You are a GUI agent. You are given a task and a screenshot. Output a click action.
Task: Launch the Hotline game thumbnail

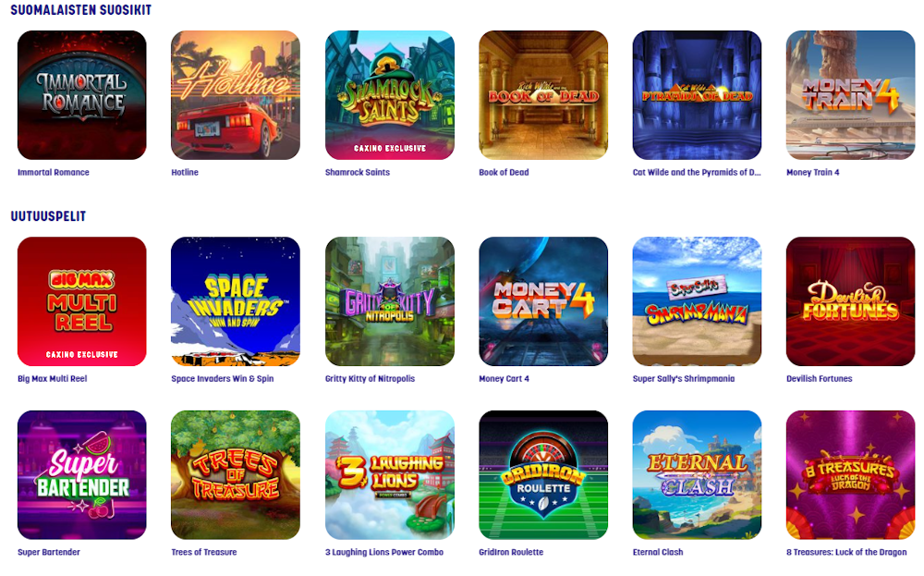tap(236, 95)
